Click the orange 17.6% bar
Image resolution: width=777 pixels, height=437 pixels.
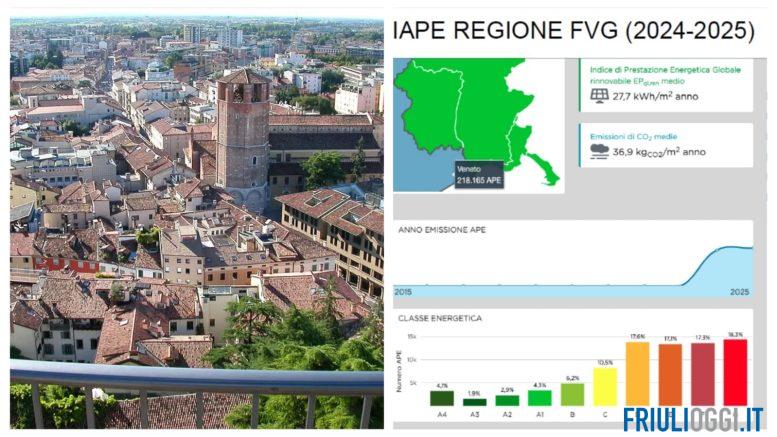coord(637,374)
